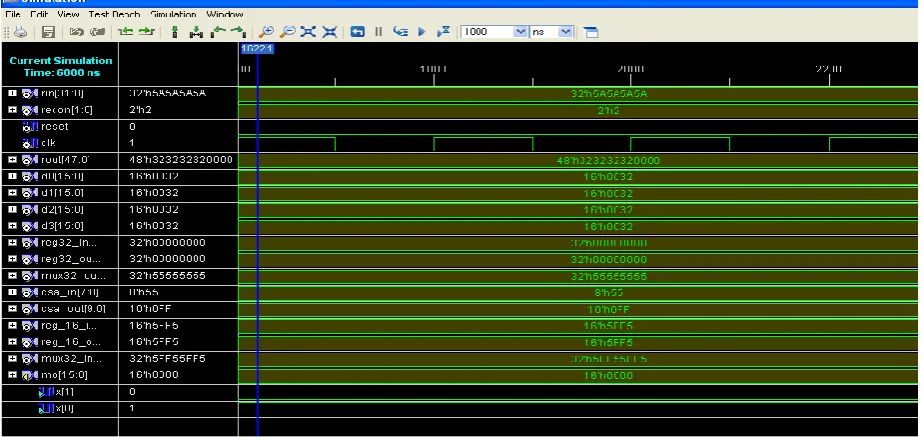Click the bus icon beside recon[1:0]
This screenshot has height=442, width=923.
pos(28,110)
